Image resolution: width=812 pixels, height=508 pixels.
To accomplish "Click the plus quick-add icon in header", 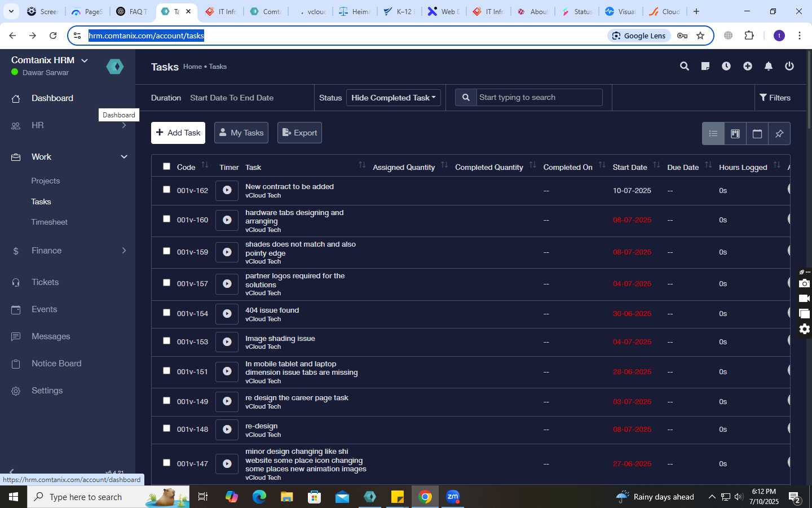I will [x=748, y=66].
